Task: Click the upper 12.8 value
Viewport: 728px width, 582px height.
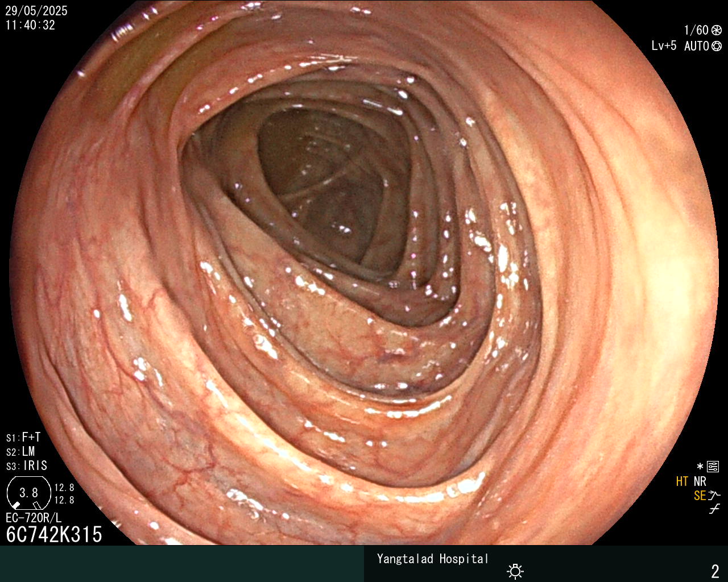Action: (x=64, y=488)
